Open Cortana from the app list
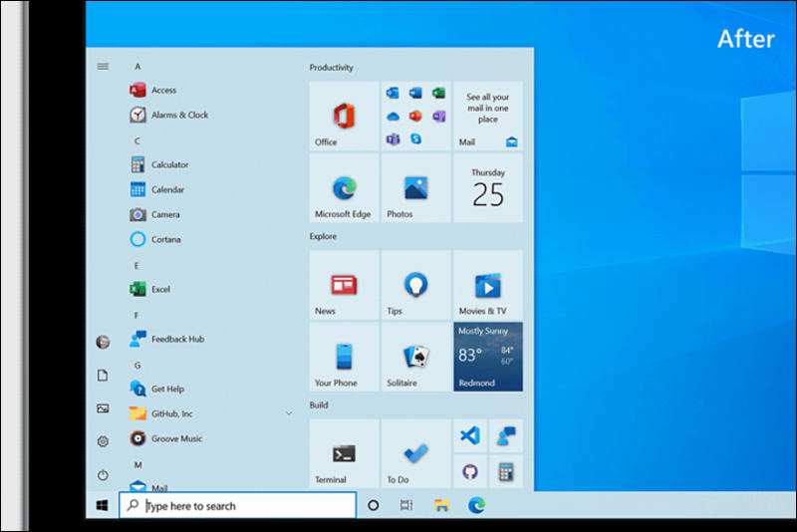Viewport: 797px width, 532px height. tap(155, 239)
